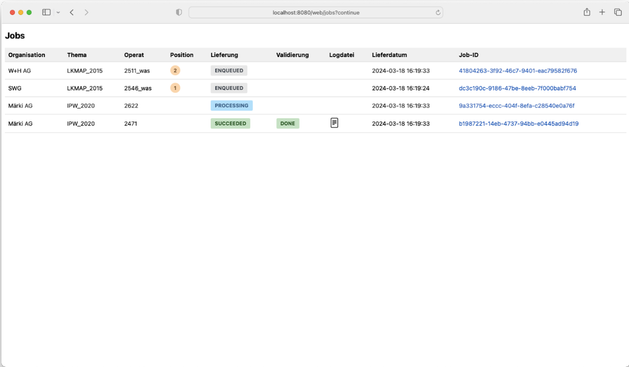Click the address bar showing localhost:8080
The image size is (629, 367).
coord(316,12)
